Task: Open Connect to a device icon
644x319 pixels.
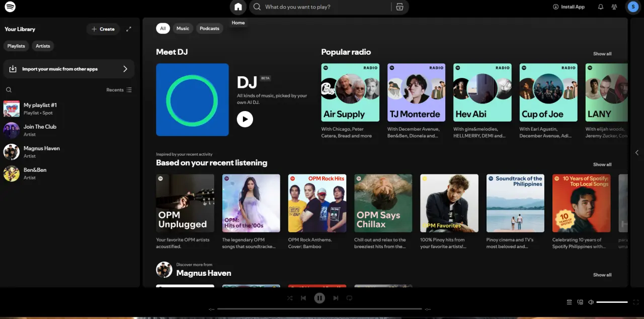Action: [x=580, y=302]
